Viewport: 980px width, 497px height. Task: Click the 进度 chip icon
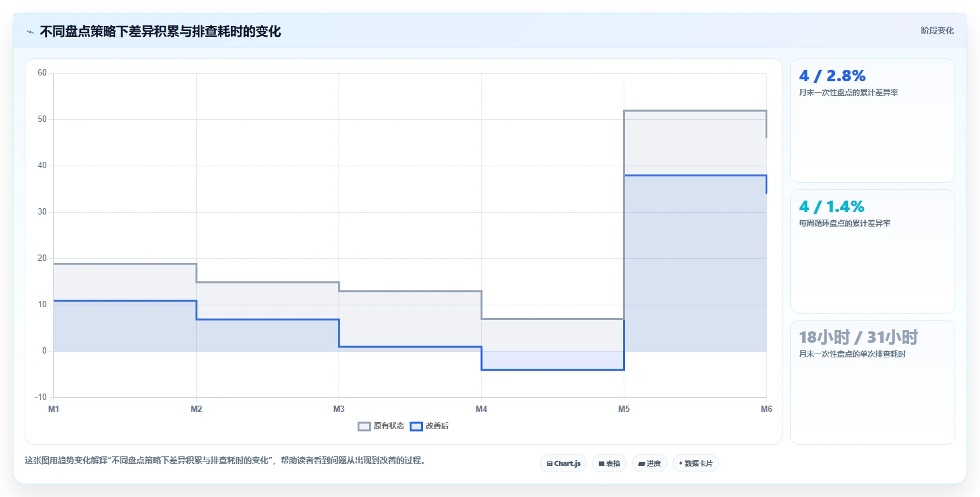point(641,464)
